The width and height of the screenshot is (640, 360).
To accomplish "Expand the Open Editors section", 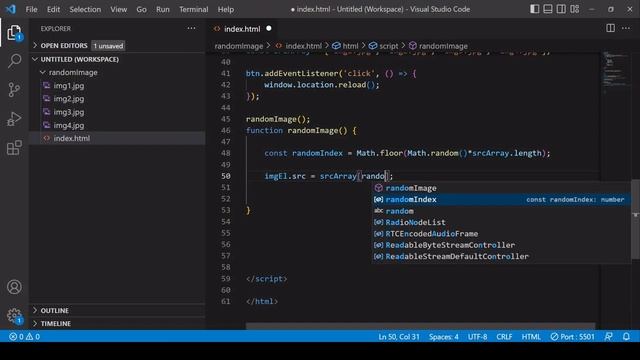I will coord(117,46).
